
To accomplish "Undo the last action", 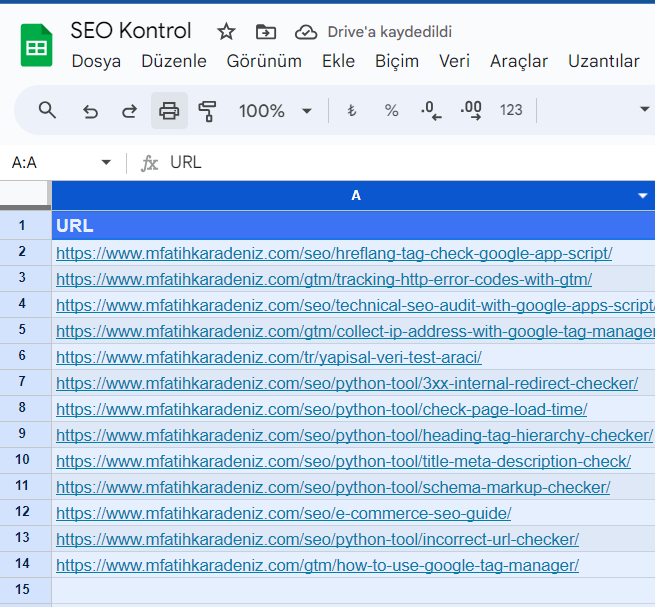I will (x=90, y=110).
